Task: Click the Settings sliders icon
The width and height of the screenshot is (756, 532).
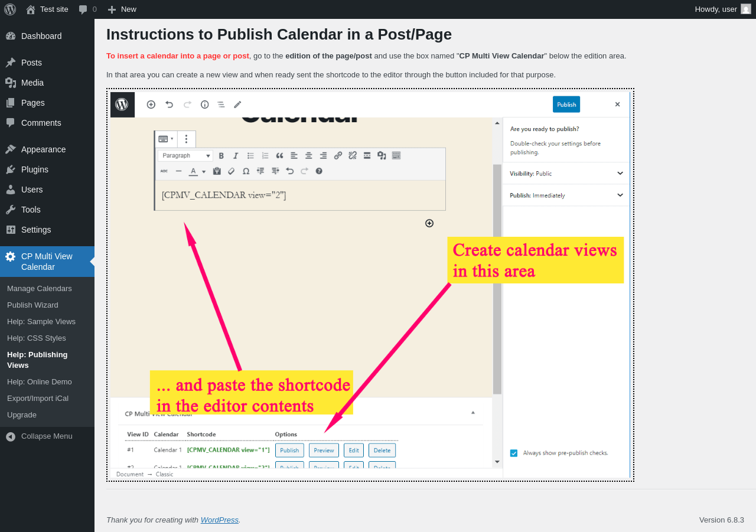Action: tap(11, 230)
